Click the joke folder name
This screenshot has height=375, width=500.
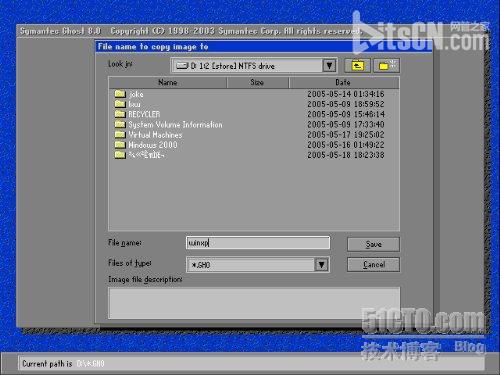136,94
